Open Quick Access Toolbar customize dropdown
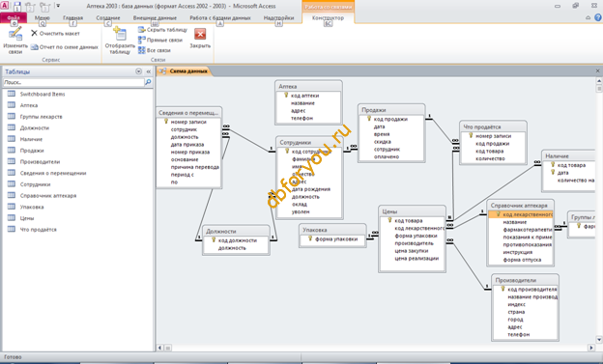This screenshot has width=603, height=364. (58, 6)
